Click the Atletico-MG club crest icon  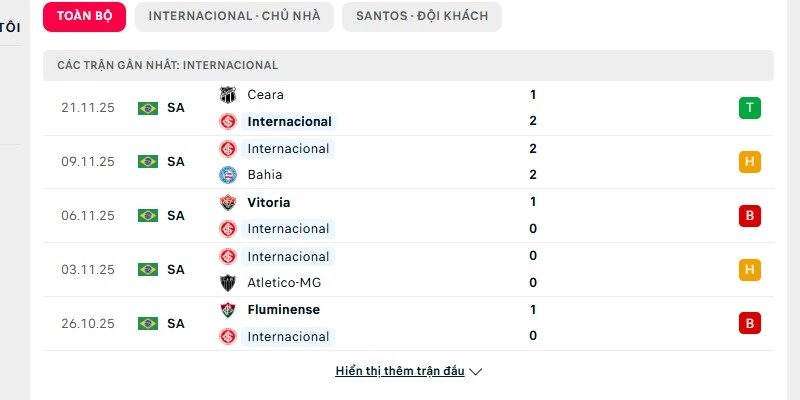(228, 283)
